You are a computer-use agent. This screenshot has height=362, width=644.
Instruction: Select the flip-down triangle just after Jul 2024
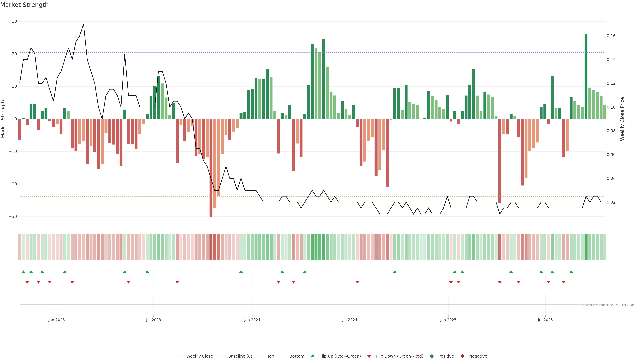(357, 282)
